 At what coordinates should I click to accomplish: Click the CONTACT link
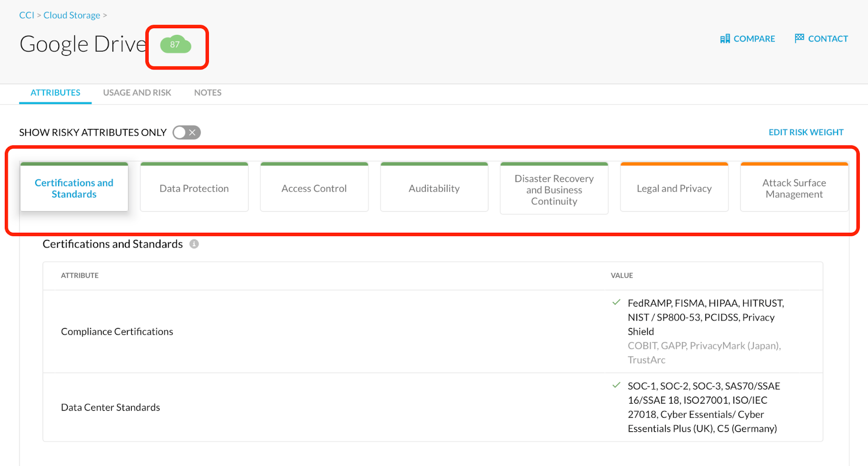(x=821, y=39)
